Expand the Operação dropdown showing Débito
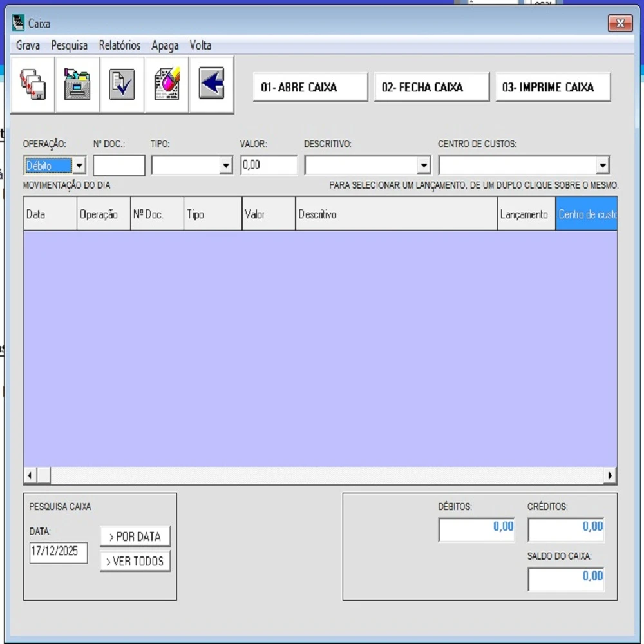The height and width of the screenshot is (644, 644). tap(79, 166)
